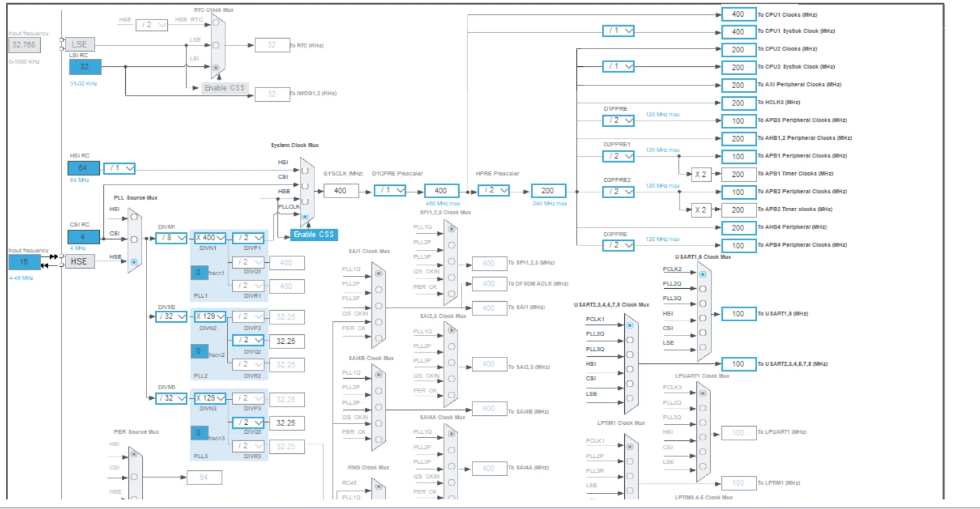Click the APB1 timer X 2 multiplier box
The image size is (980, 509).
701,174
